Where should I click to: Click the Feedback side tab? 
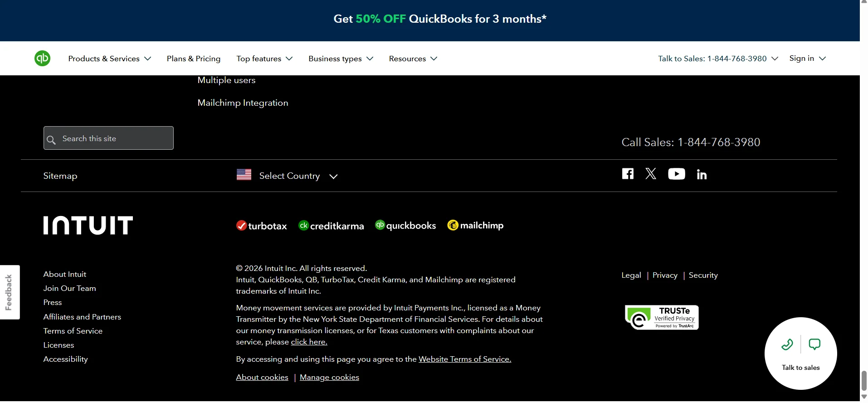click(x=10, y=292)
